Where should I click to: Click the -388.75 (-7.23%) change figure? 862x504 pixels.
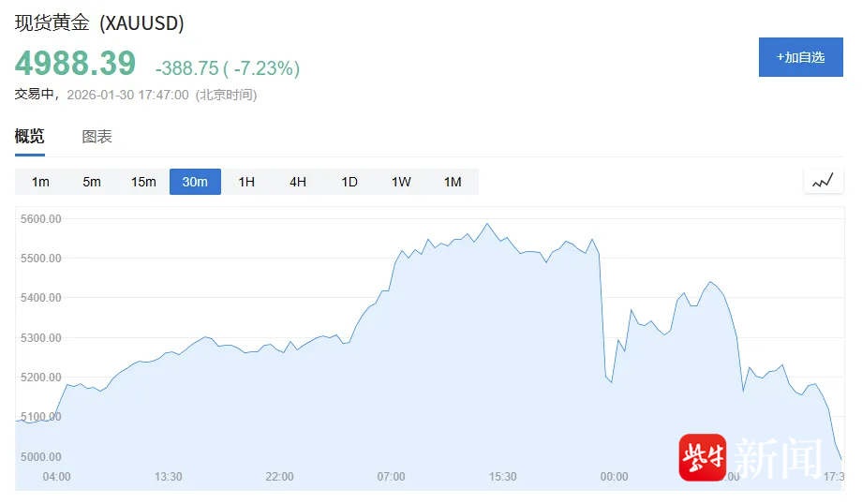pyautogui.click(x=227, y=68)
